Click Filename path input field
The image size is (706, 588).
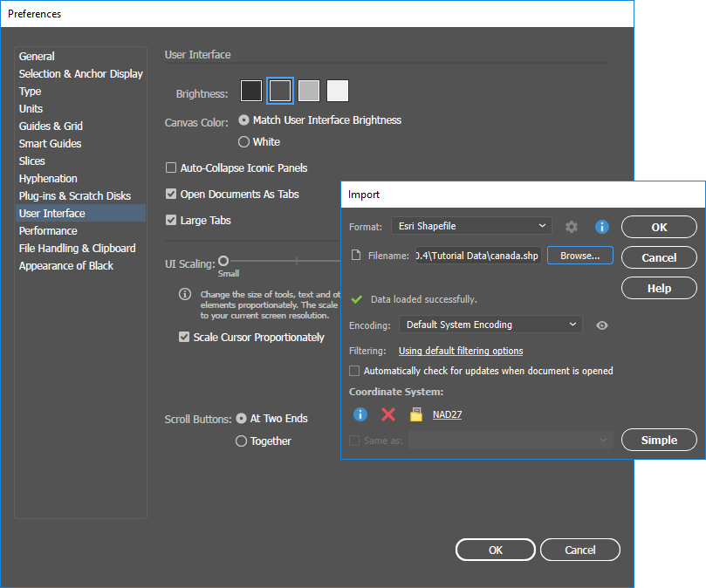tap(478, 256)
